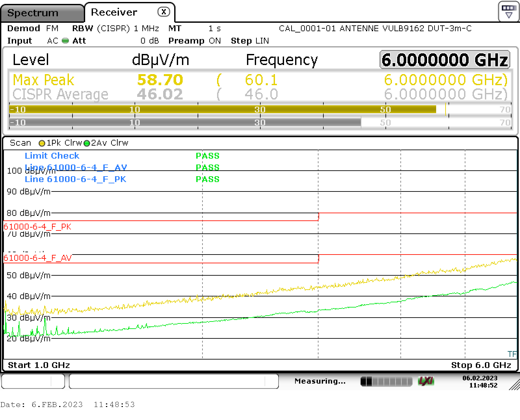Switch to the Spectrum tab
Screen dimensions: 520x420
(42, 13)
